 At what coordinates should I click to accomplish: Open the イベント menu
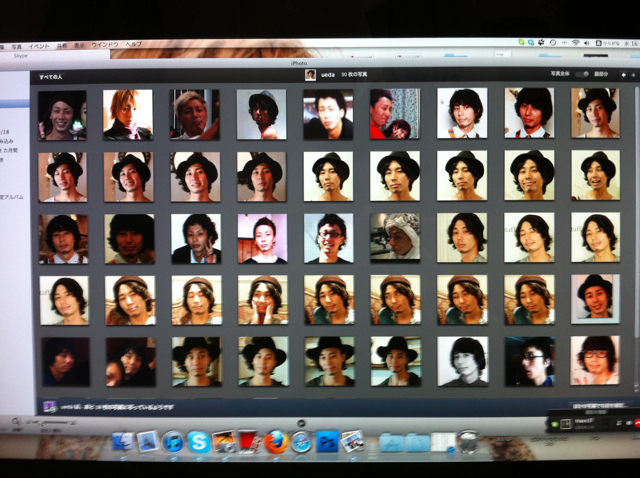[39, 46]
